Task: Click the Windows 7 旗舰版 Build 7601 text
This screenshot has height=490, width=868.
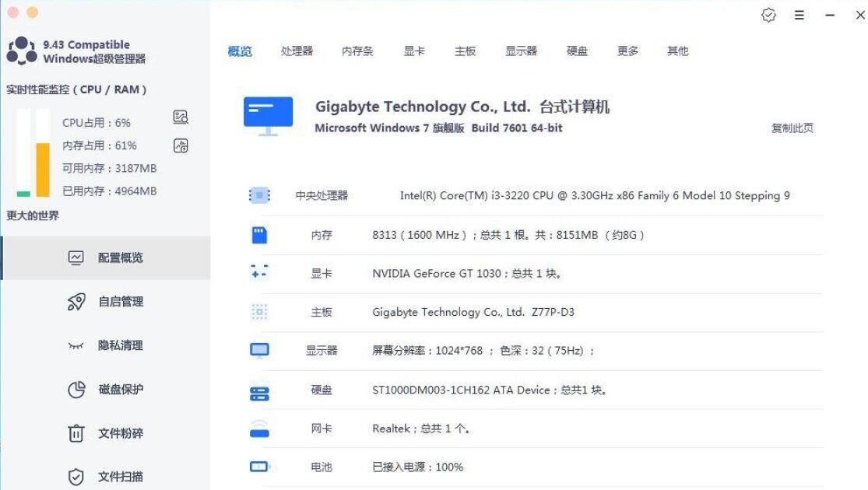Action: 438,128
